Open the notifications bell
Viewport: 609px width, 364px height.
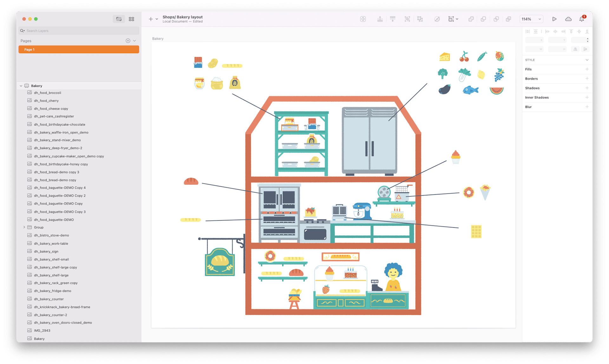click(582, 19)
